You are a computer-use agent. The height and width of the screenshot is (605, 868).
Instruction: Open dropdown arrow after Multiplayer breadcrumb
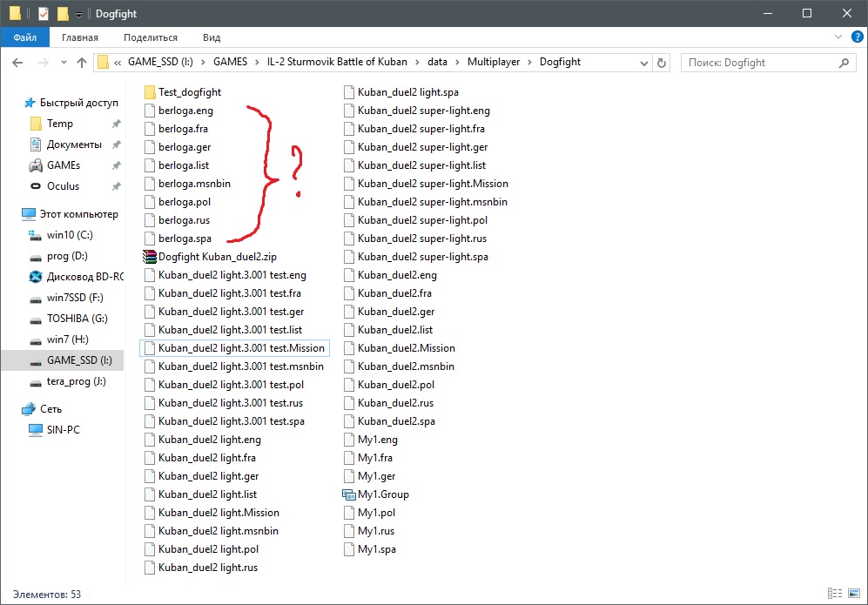coord(530,63)
